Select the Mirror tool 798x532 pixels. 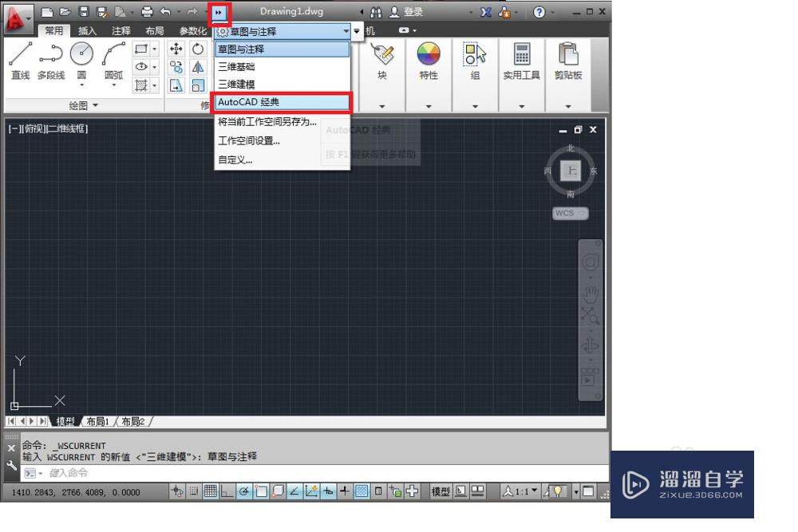[x=198, y=67]
